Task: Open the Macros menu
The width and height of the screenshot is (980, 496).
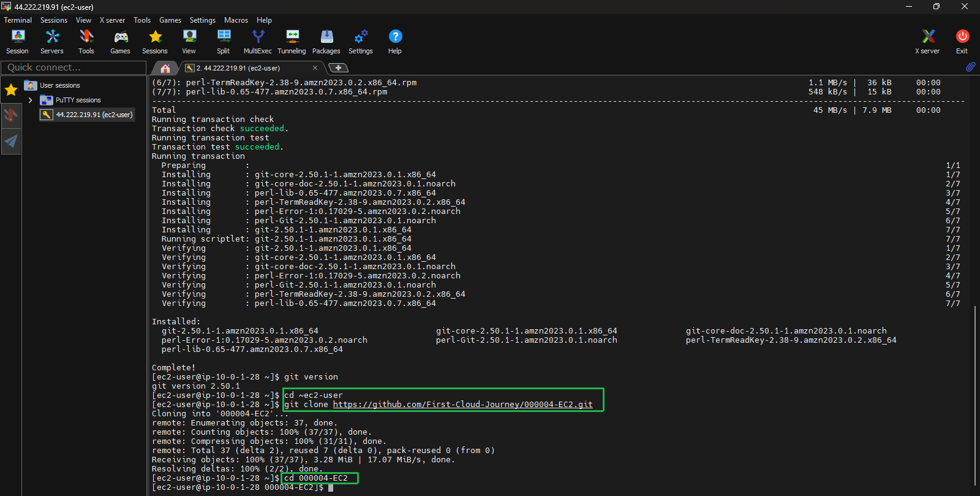Action: pyautogui.click(x=236, y=20)
